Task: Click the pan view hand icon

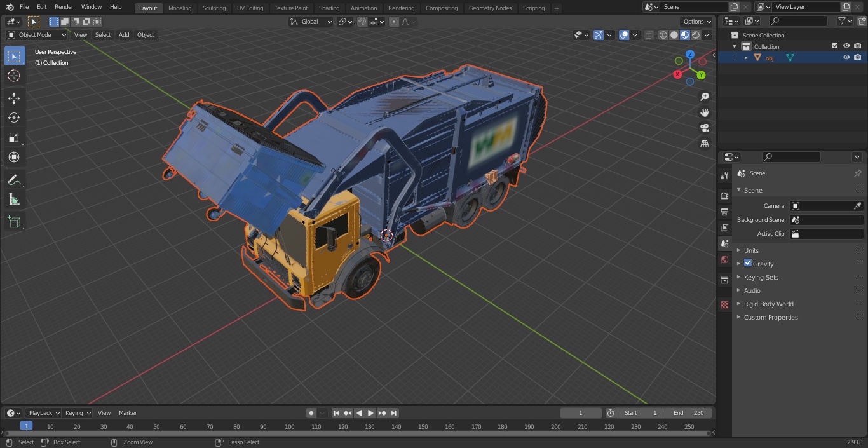Action: point(704,112)
